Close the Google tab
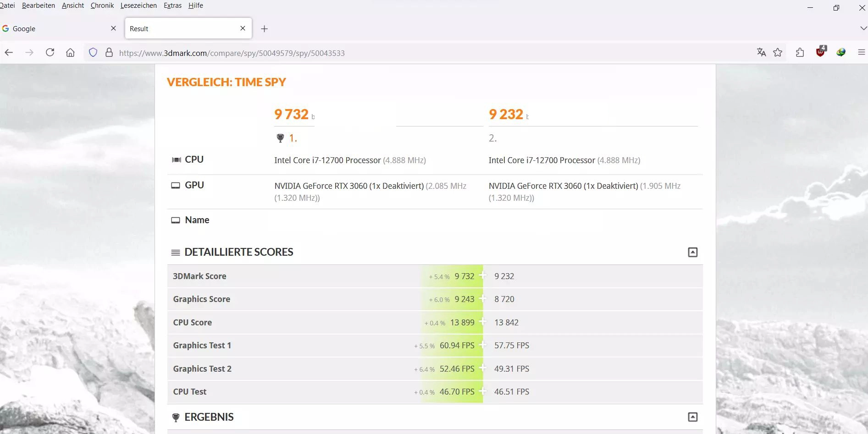 tap(113, 28)
